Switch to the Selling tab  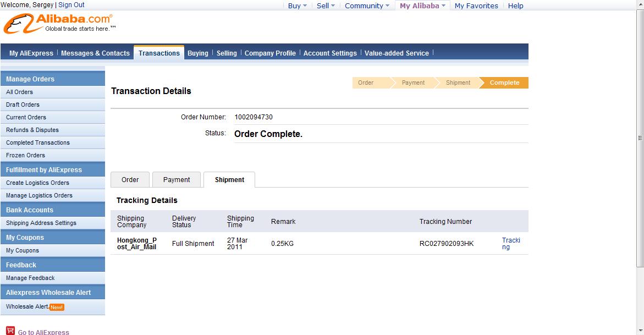[x=227, y=53]
